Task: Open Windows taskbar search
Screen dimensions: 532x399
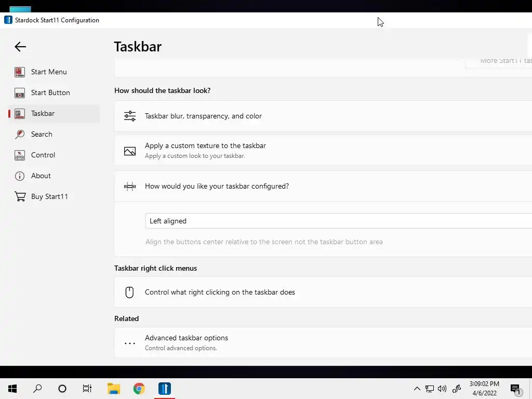Action: pos(37,389)
